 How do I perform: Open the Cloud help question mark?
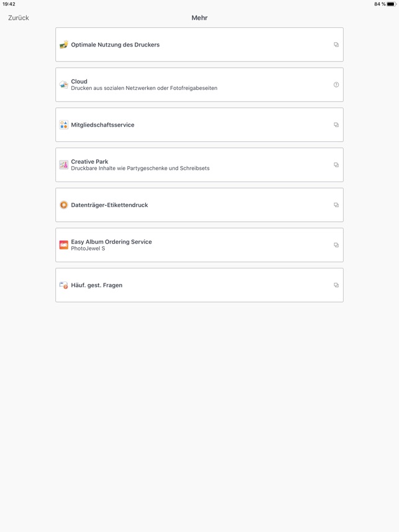point(336,85)
